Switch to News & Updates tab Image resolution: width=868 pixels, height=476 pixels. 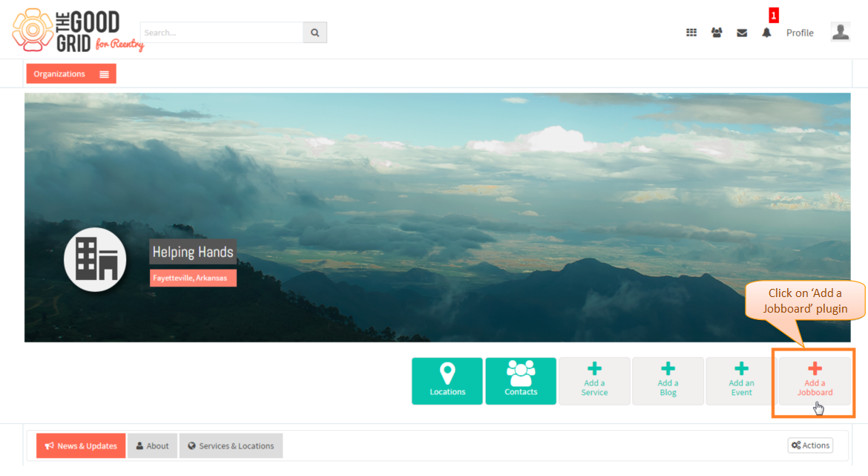[x=81, y=446]
